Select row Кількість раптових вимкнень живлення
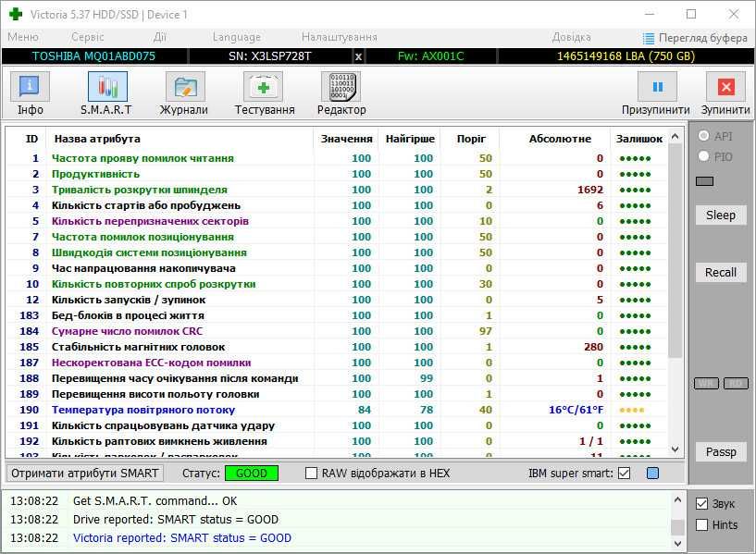756x554 pixels. pos(337,441)
